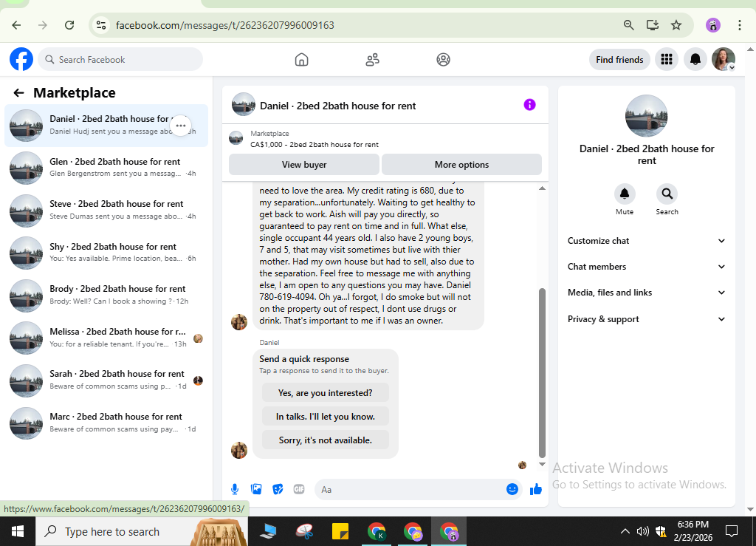
Task: Click the Find friends button
Action: (619, 59)
